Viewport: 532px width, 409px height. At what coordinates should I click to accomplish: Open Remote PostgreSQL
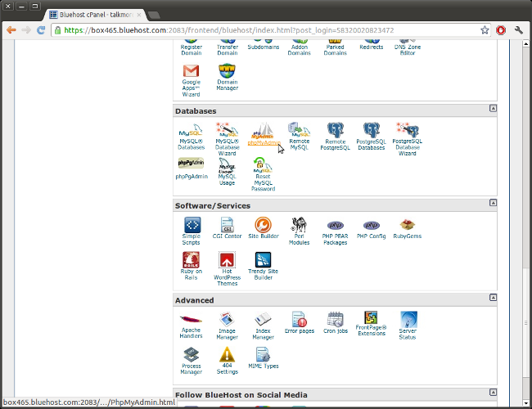point(336,137)
